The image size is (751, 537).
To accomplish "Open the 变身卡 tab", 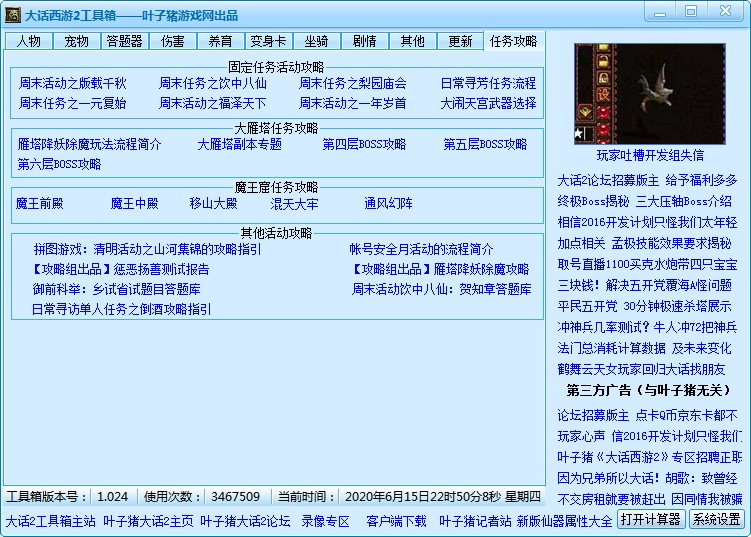I will click(269, 41).
